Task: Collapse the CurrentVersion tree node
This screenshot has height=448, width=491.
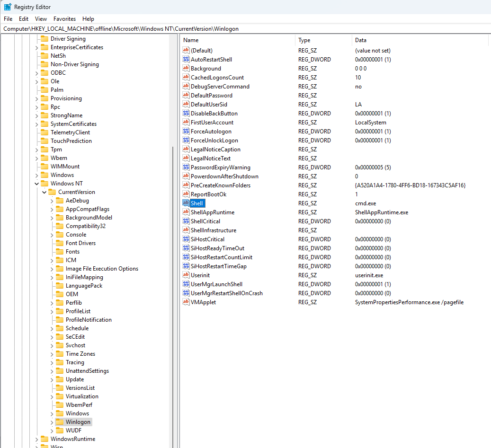Action: (x=44, y=192)
